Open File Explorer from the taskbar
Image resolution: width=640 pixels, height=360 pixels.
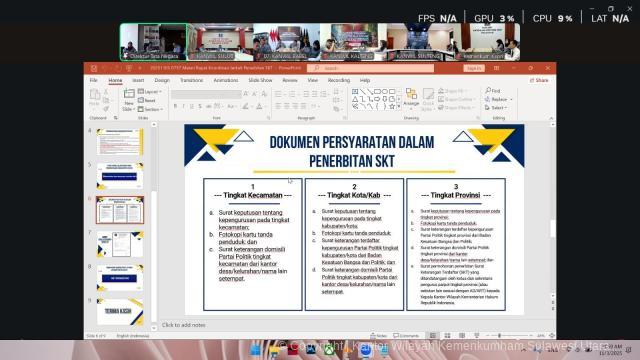(274, 350)
